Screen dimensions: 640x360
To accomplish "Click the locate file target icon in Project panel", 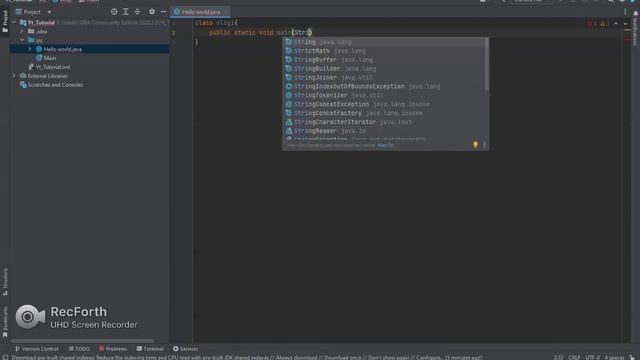I will pos(114,12).
